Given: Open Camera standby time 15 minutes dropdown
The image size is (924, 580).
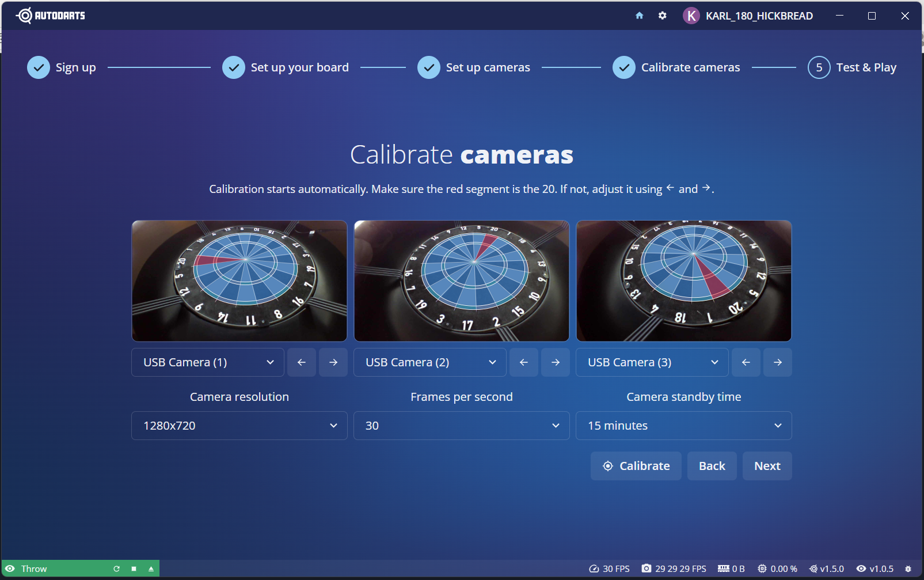Looking at the screenshot, I should click(683, 426).
